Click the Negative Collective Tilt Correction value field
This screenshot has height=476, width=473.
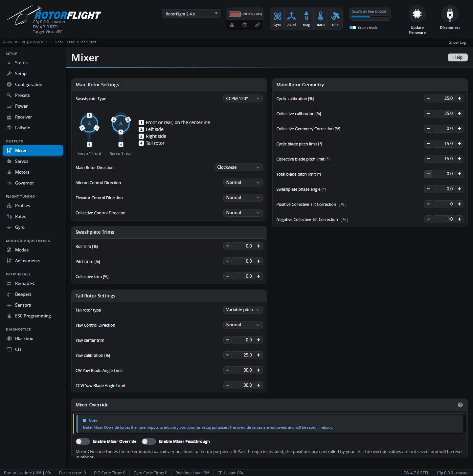coord(444,219)
